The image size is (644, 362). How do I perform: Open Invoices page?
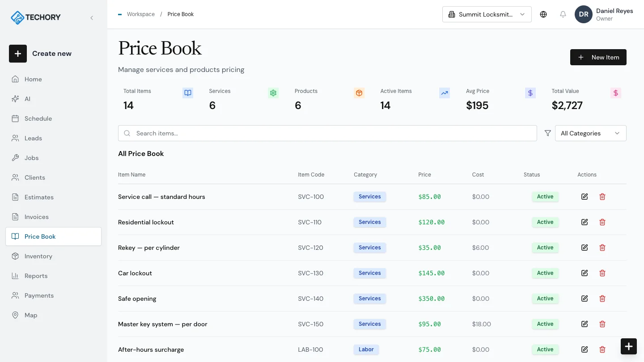pos(53,217)
